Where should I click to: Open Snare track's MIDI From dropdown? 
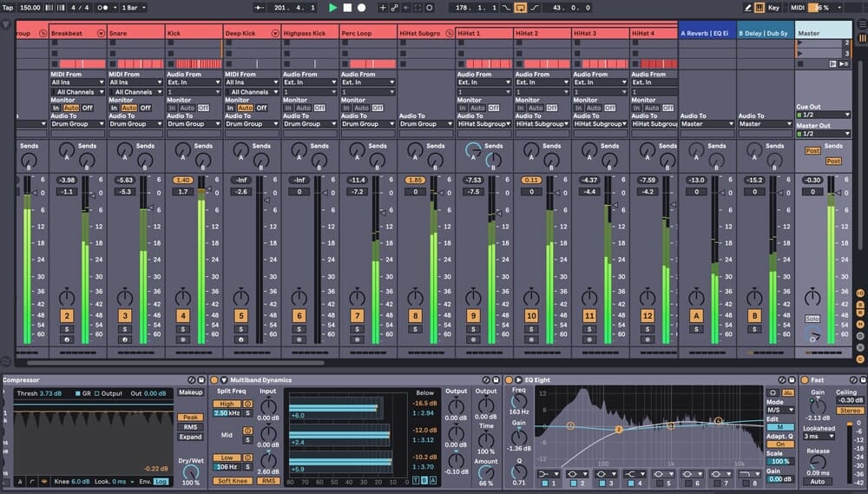(x=135, y=82)
